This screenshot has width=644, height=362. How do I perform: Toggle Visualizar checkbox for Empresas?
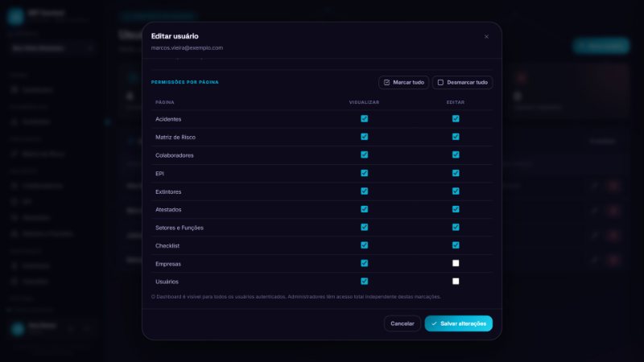pos(365,263)
